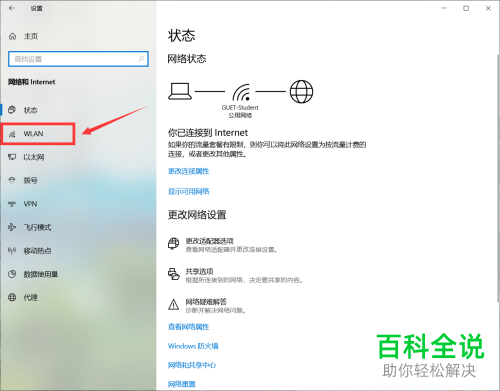Viewport: 500px width, 391px height.
Task: Click the WLAN wifi sidebar icon
Action: [12, 134]
